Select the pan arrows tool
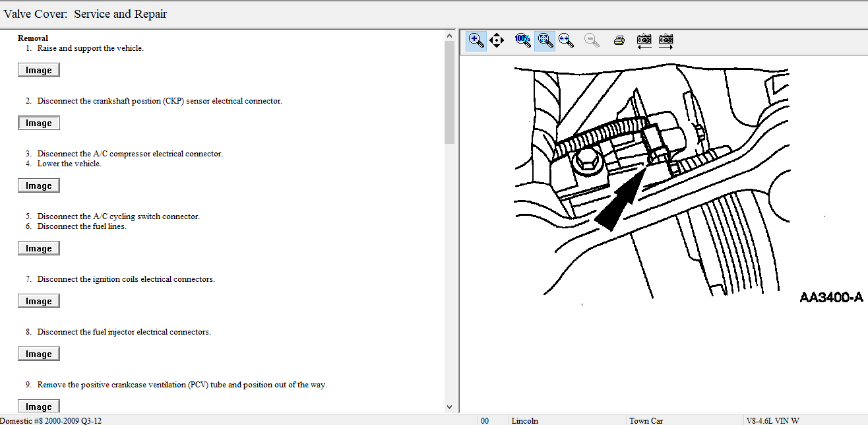The width and height of the screenshot is (868, 425). (497, 40)
